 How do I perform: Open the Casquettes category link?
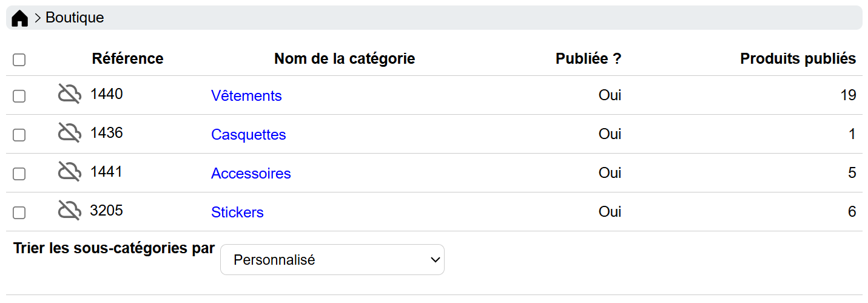point(248,135)
